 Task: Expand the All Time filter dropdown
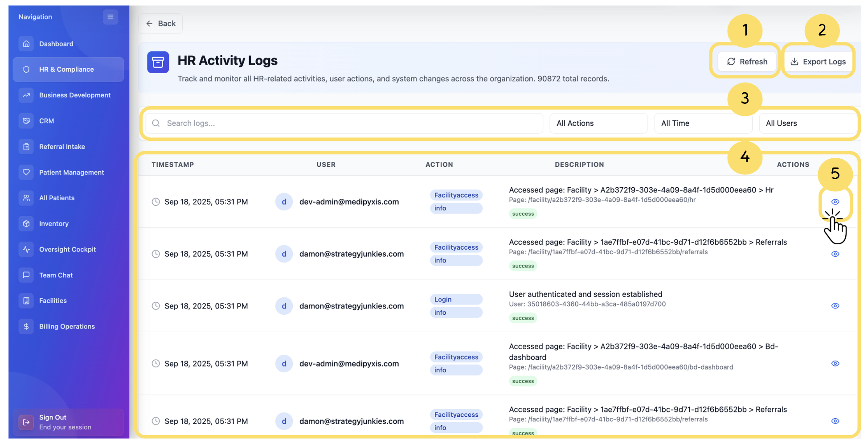(x=703, y=123)
